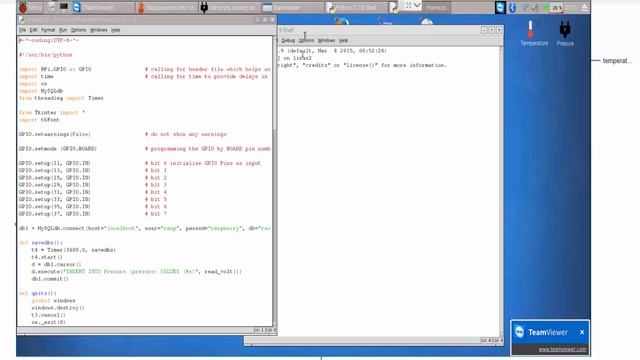Open the Presure desktop shortcut

click(x=565, y=33)
